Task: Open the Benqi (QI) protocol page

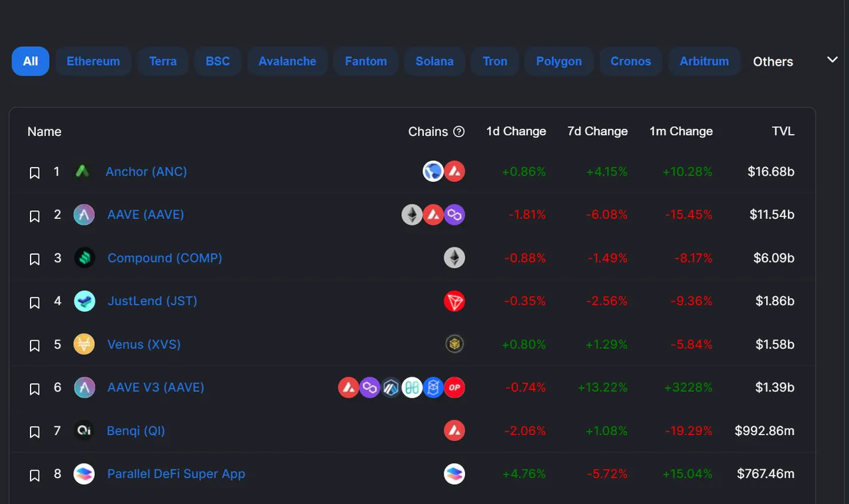Action: (x=136, y=430)
